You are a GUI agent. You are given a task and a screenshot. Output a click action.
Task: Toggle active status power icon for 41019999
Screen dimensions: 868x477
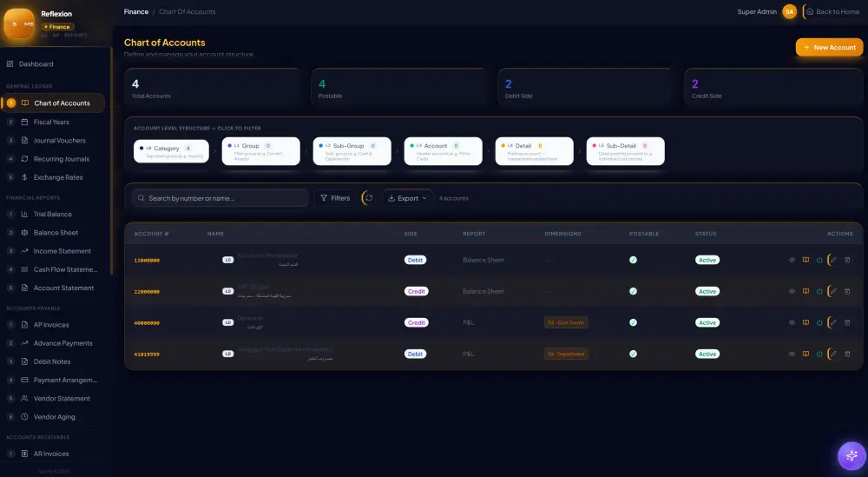(x=819, y=354)
